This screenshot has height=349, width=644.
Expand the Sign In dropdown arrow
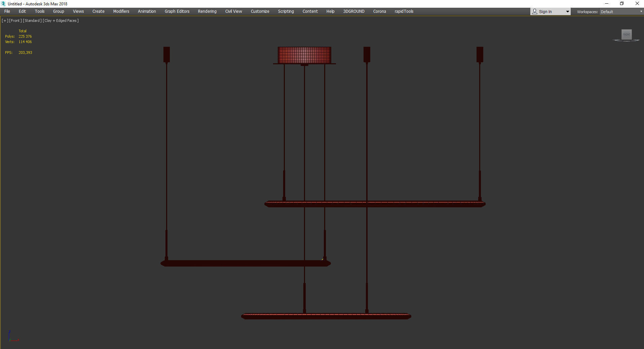coord(567,12)
